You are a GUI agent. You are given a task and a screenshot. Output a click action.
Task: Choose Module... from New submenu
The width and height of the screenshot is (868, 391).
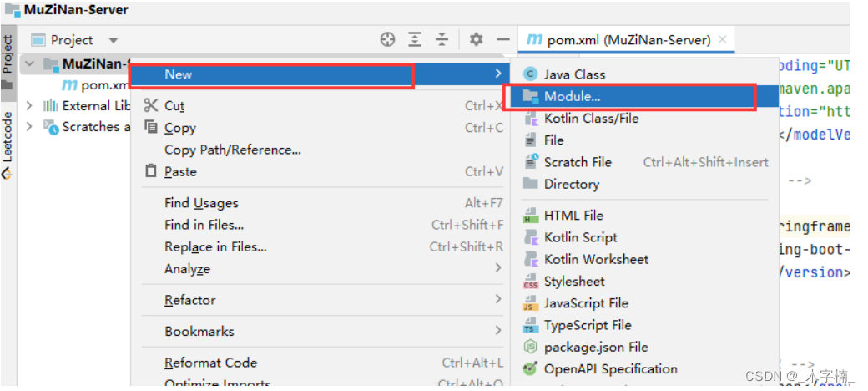572,96
